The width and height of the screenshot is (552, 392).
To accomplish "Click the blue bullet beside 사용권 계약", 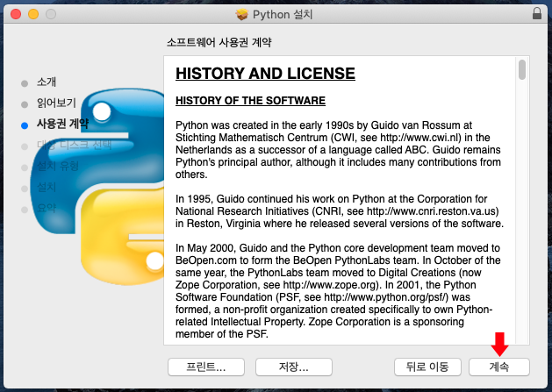I will (x=25, y=125).
